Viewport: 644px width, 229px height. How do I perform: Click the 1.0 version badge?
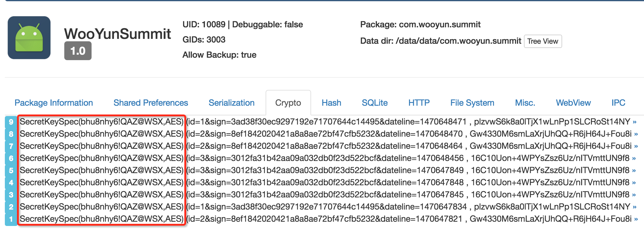click(78, 51)
